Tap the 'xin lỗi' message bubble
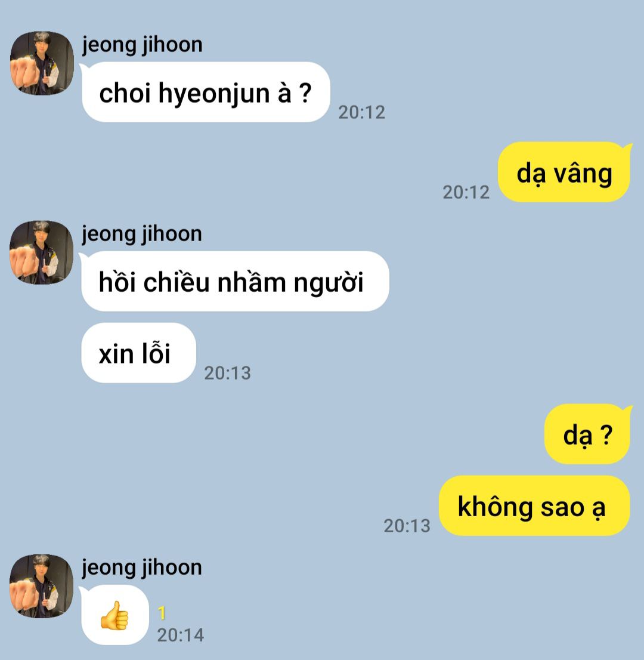Viewport: 644px width, 660px height. pos(138,353)
